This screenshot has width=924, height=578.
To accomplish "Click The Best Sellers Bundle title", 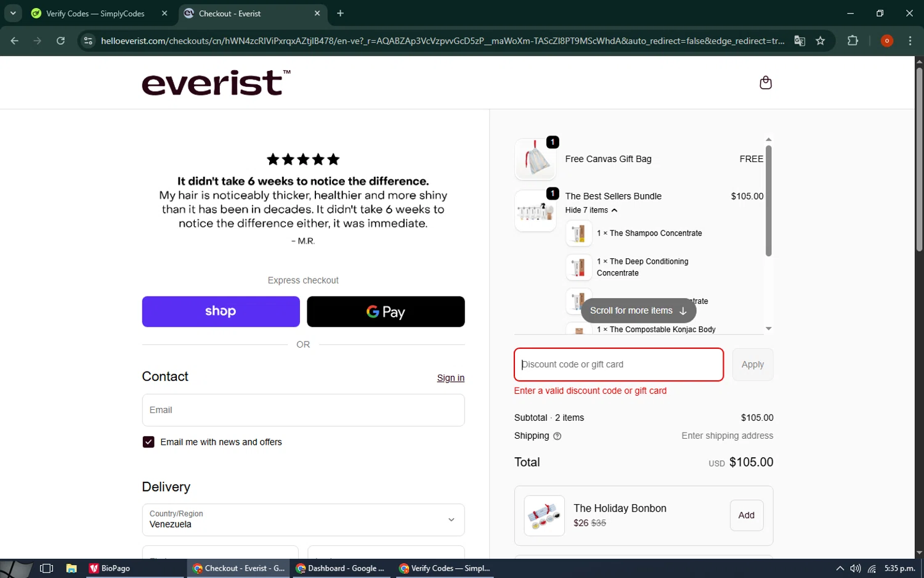I will 613,196.
